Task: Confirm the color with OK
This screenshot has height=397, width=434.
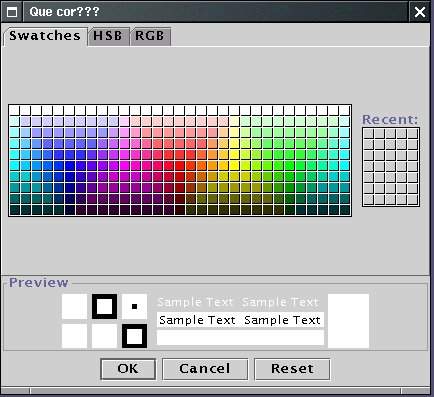Action: pyautogui.click(x=128, y=369)
